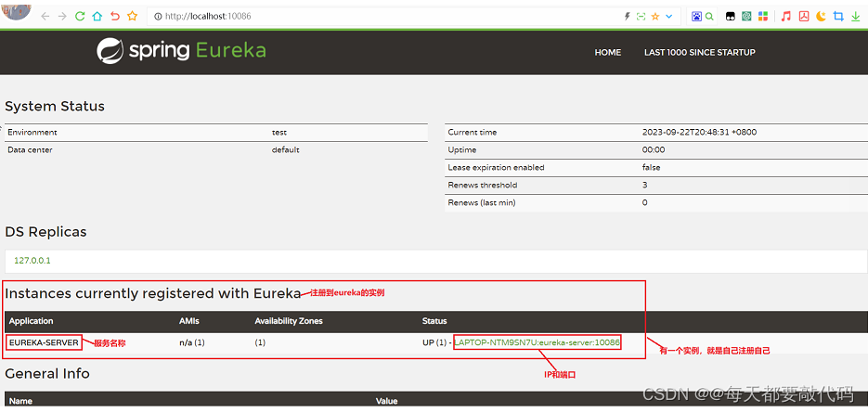Click the 'n/a (1)' AMIs cell

pyautogui.click(x=192, y=343)
